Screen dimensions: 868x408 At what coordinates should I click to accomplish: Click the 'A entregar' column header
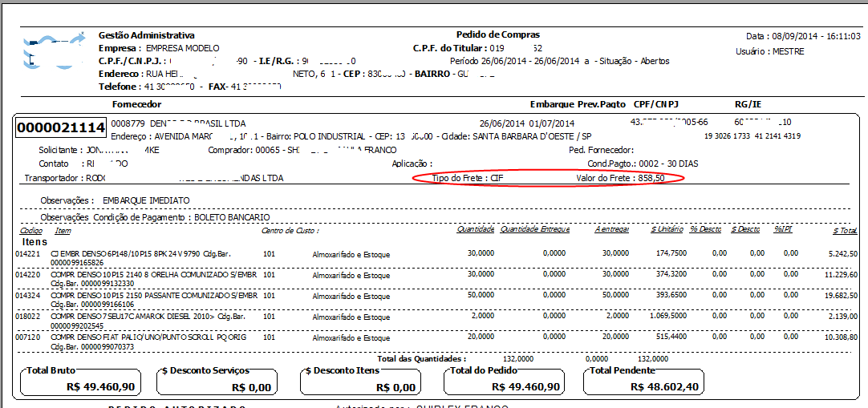(612, 229)
